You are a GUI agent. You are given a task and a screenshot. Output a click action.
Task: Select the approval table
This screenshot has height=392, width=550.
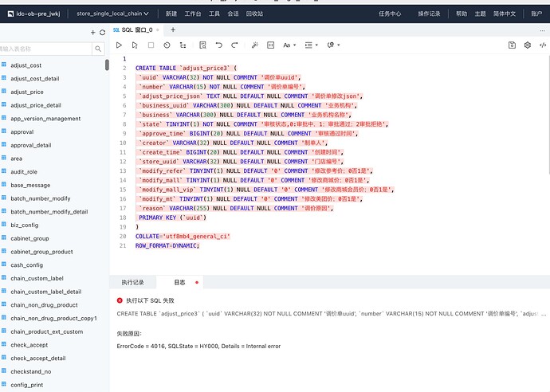[x=22, y=131]
